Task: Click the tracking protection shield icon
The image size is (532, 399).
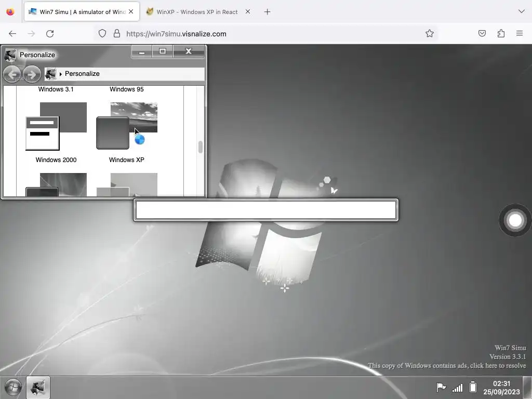Action: pyautogui.click(x=102, y=34)
